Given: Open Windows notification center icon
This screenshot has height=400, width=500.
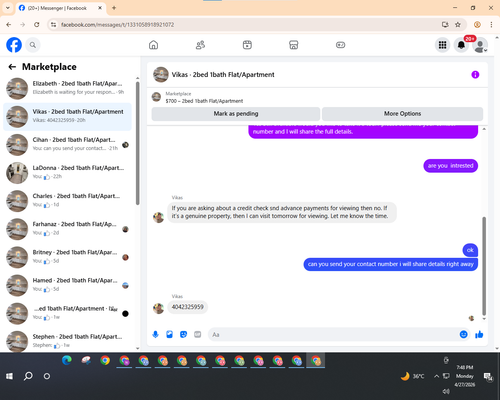Looking at the screenshot, I should pos(488,376).
